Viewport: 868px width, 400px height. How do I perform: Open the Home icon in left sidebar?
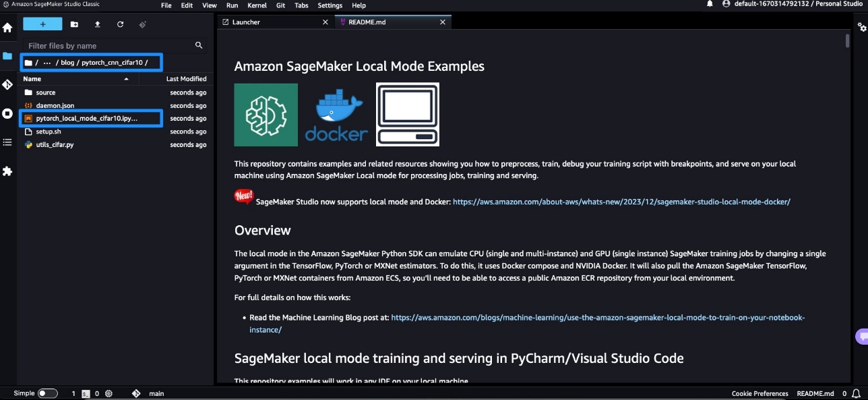(x=7, y=28)
